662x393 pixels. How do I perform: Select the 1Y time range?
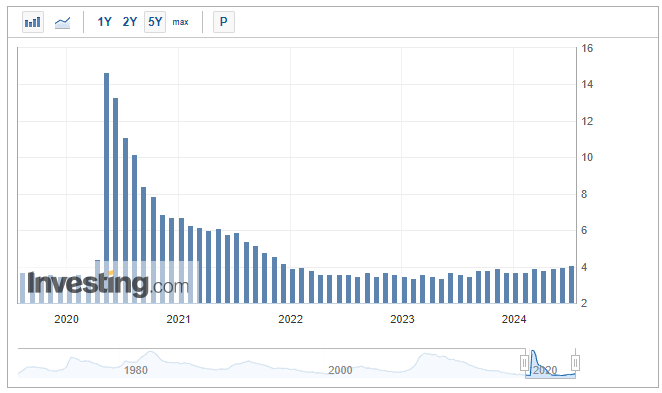(104, 22)
